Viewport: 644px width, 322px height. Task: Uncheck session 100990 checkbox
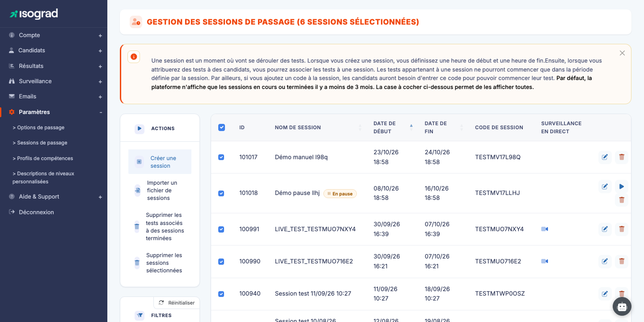click(x=221, y=262)
